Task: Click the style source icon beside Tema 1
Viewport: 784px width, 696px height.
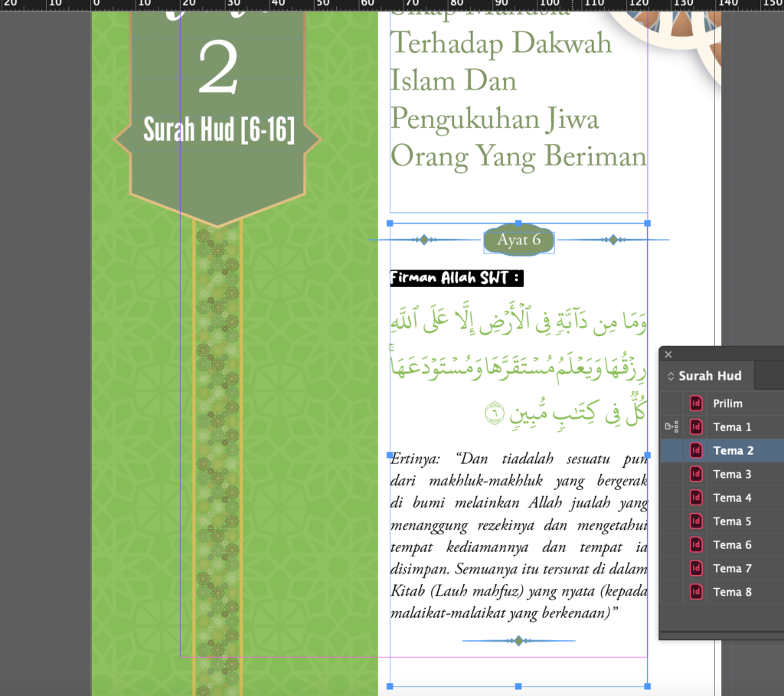Action: 671,427
